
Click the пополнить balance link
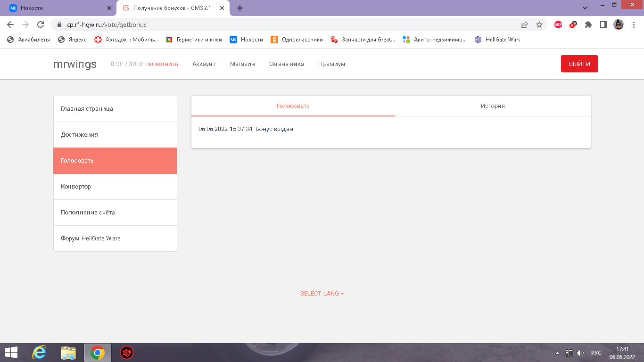(x=162, y=64)
